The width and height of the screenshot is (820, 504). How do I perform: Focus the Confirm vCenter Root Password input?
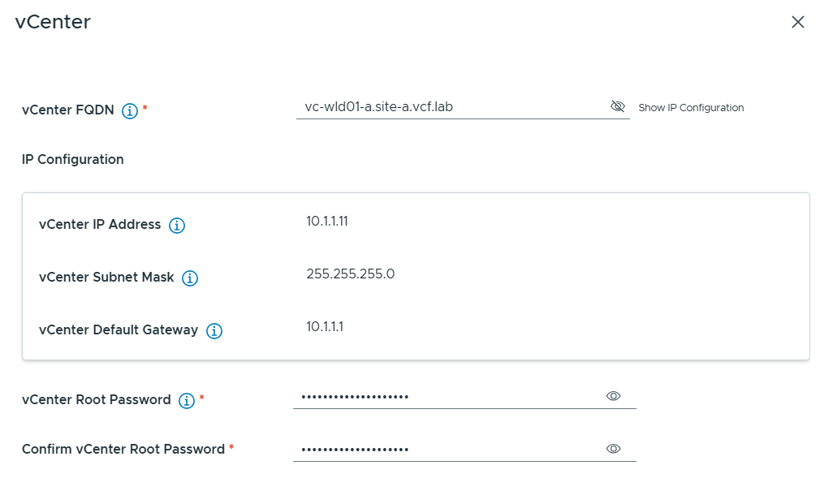point(447,449)
